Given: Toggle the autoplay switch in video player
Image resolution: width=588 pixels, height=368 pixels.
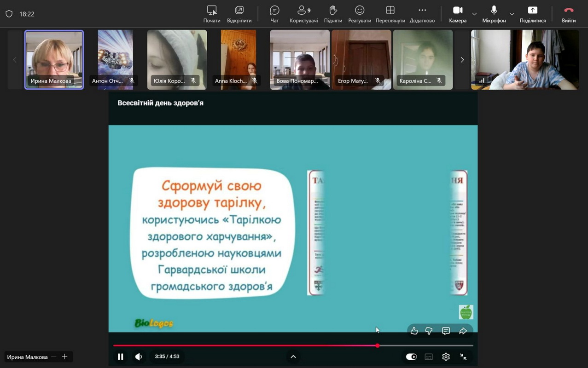Looking at the screenshot, I should (x=411, y=356).
